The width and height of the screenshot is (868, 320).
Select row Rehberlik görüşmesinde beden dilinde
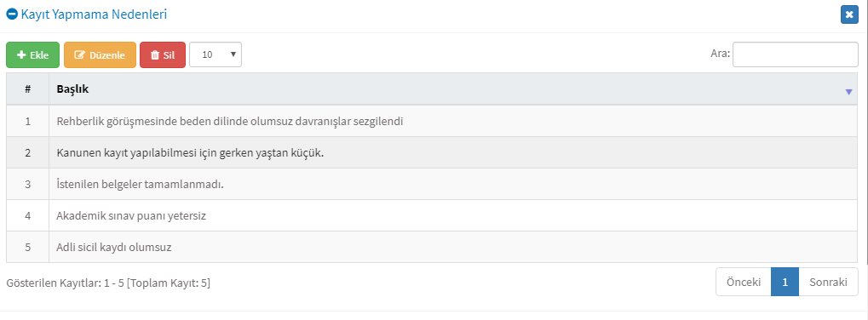click(432, 121)
